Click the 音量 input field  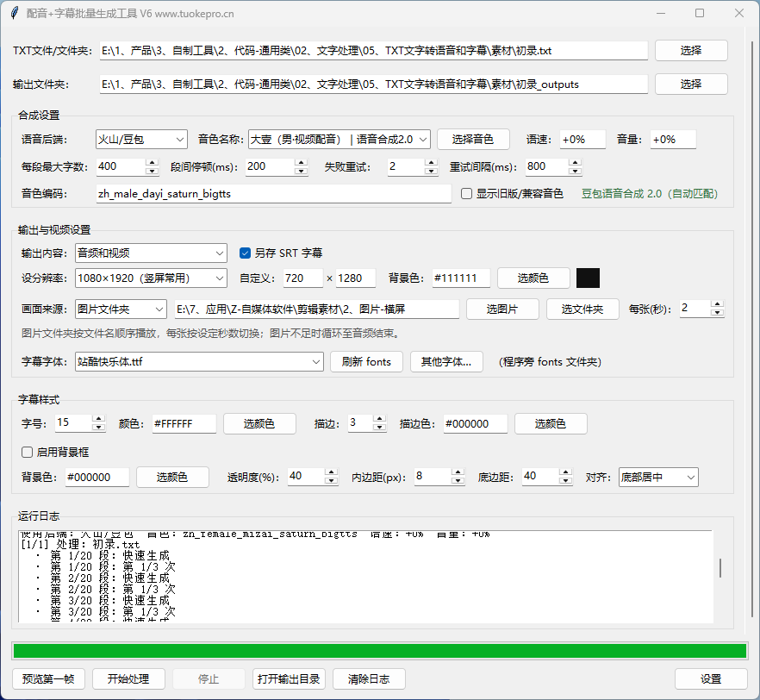(673, 140)
